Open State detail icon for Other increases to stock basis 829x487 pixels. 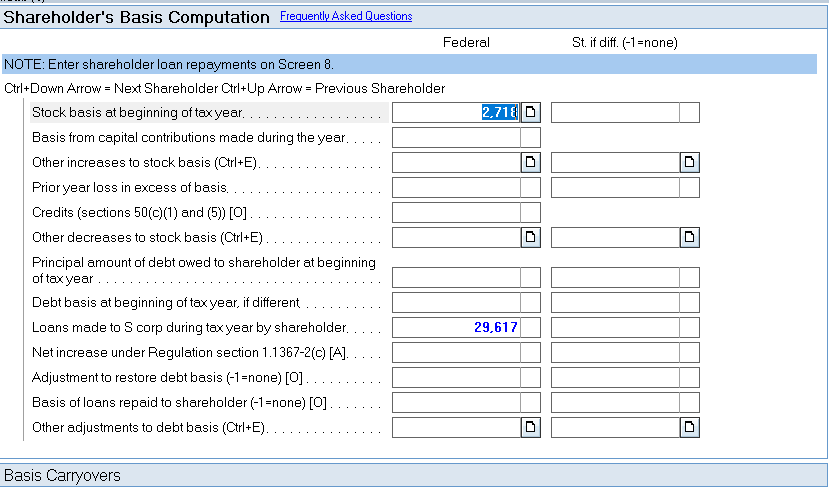tap(690, 162)
